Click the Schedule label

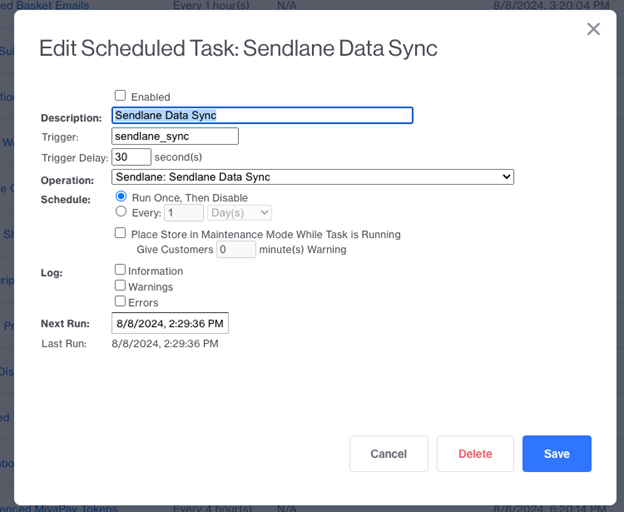66,200
